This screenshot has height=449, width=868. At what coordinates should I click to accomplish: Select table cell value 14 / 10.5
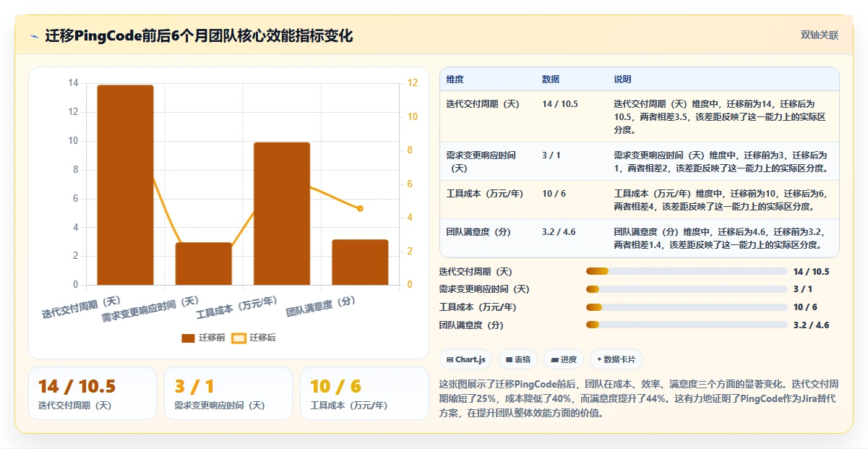[560, 104]
